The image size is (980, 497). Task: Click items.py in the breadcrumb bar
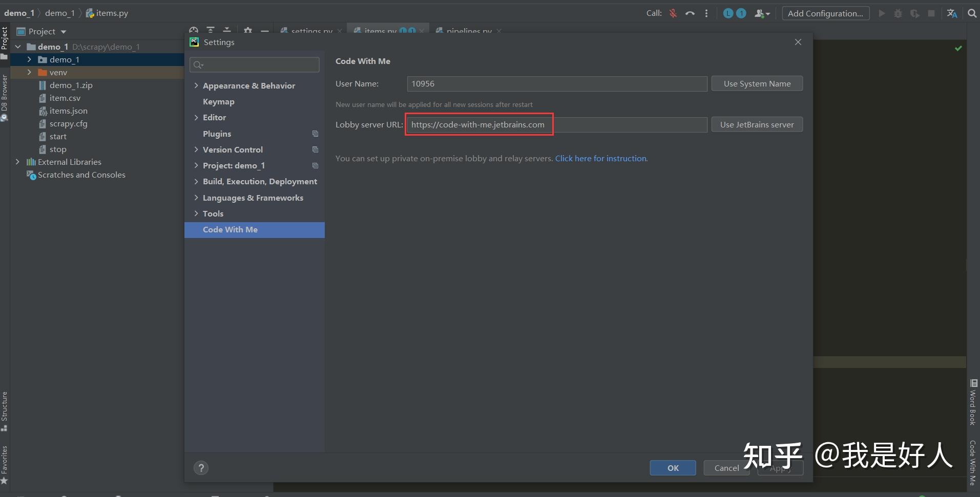(107, 13)
